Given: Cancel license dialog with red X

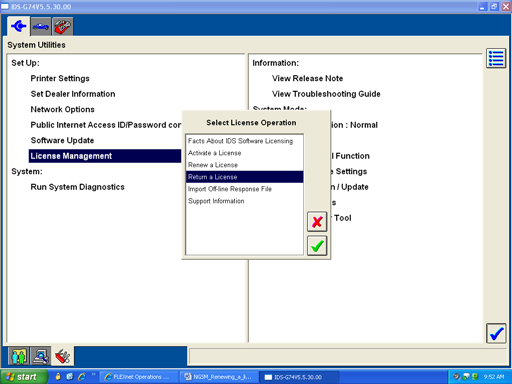Looking at the screenshot, I should point(317,222).
